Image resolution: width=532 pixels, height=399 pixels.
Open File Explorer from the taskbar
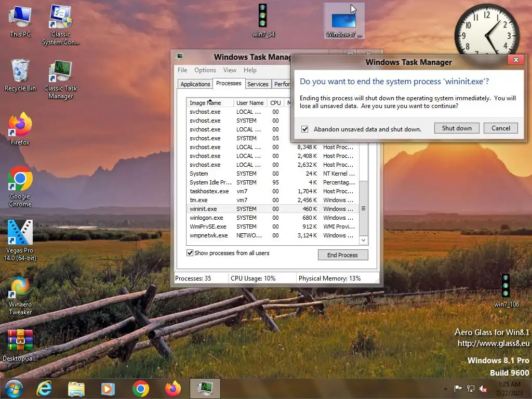coord(76,389)
